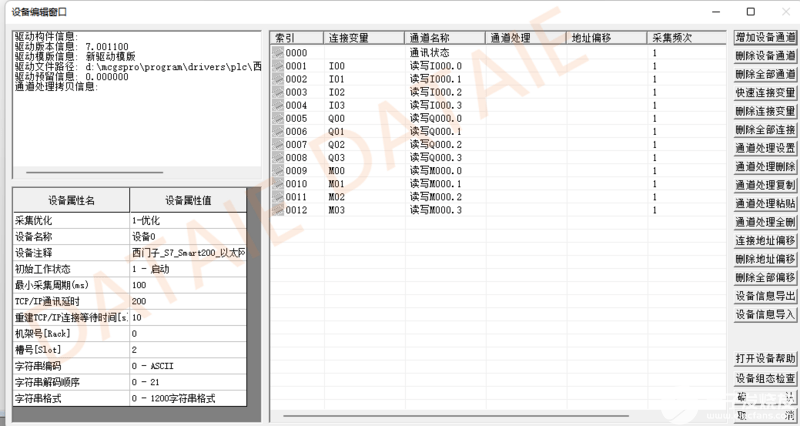Viewport: 800px width, 426px height.
Task: Click 通道处理全删 button
Action: pyautogui.click(x=765, y=222)
